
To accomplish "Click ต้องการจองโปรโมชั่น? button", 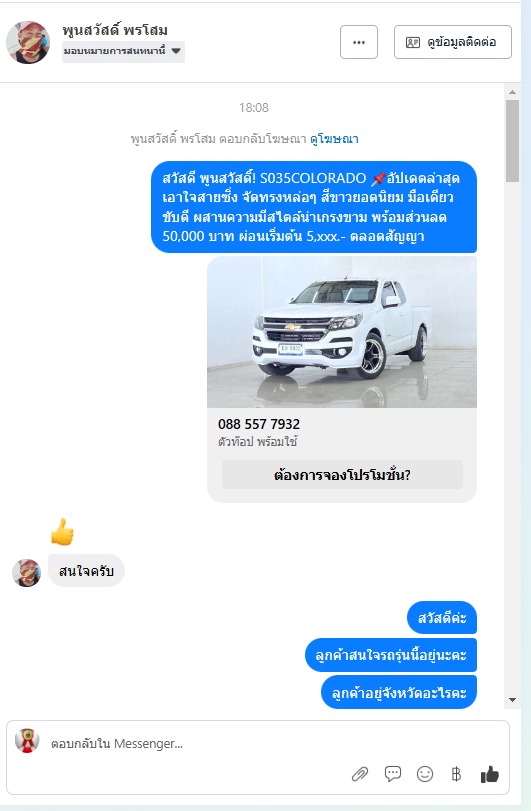I will (x=342, y=475).
